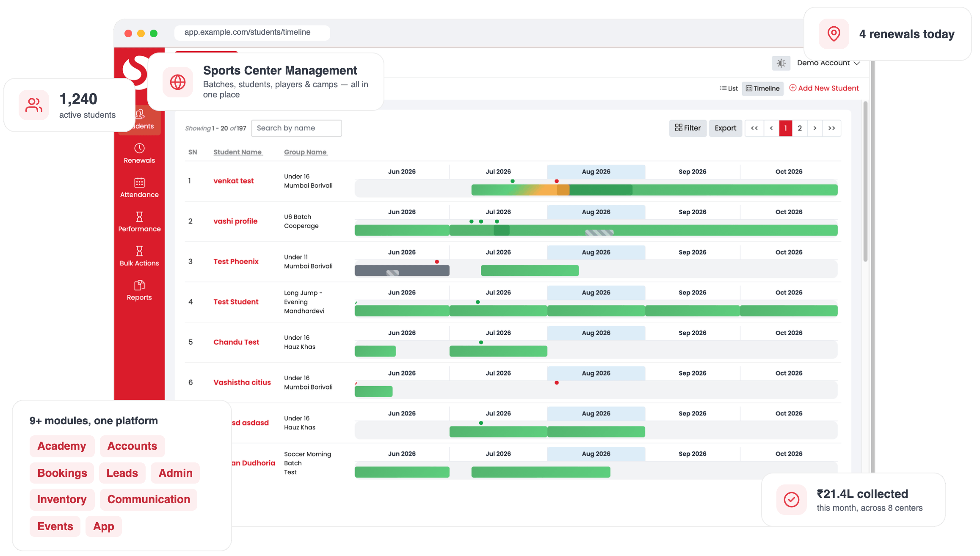Open the Filter panel

click(687, 128)
